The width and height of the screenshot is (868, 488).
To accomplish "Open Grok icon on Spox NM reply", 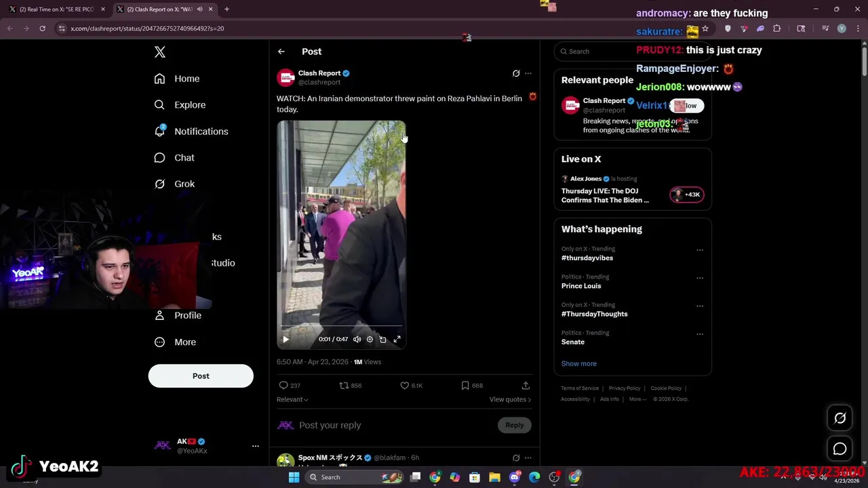I will coord(516,458).
